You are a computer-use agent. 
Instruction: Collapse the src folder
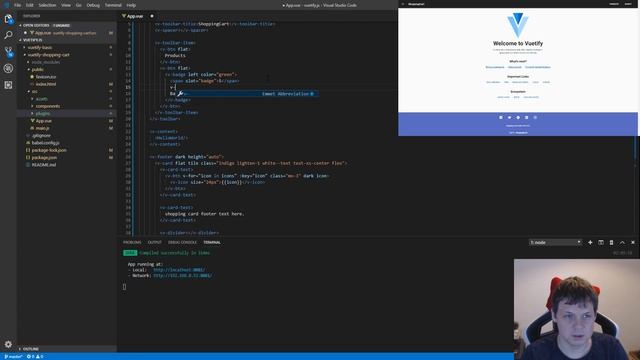click(35, 91)
